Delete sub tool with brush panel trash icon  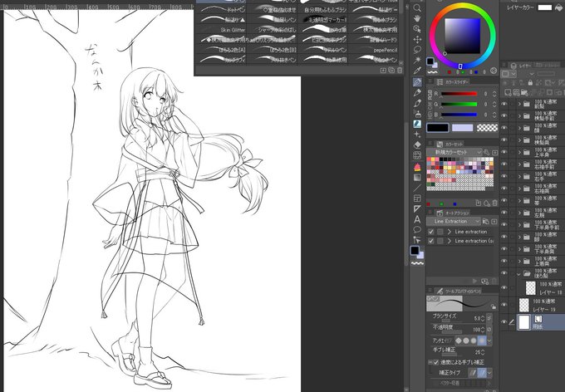[400, 71]
